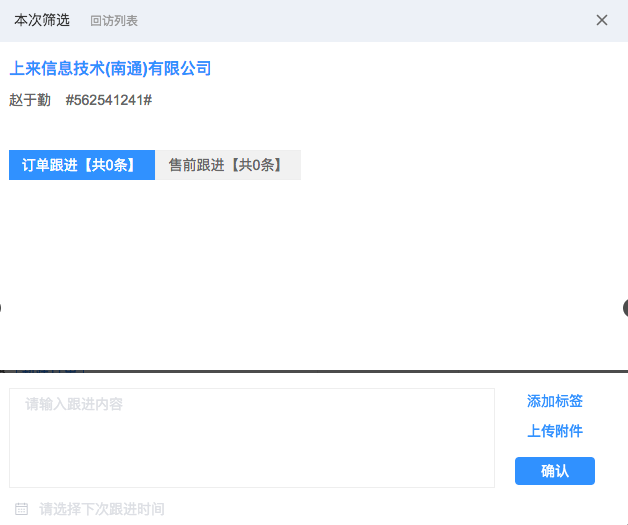This screenshot has height=525, width=628.
Task: Click contact name 赵于勤
Action: pyautogui.click(x=30, y=100)
